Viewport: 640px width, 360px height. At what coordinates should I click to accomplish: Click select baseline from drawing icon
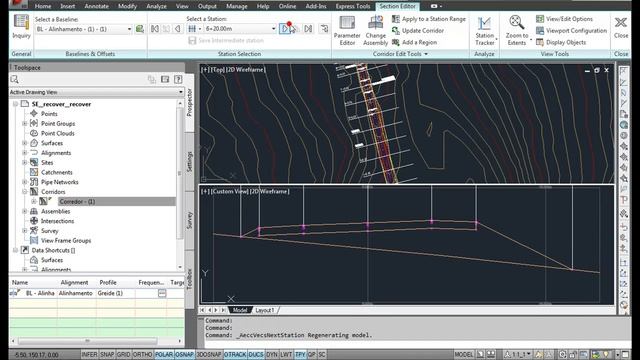[x=140, y=29]
